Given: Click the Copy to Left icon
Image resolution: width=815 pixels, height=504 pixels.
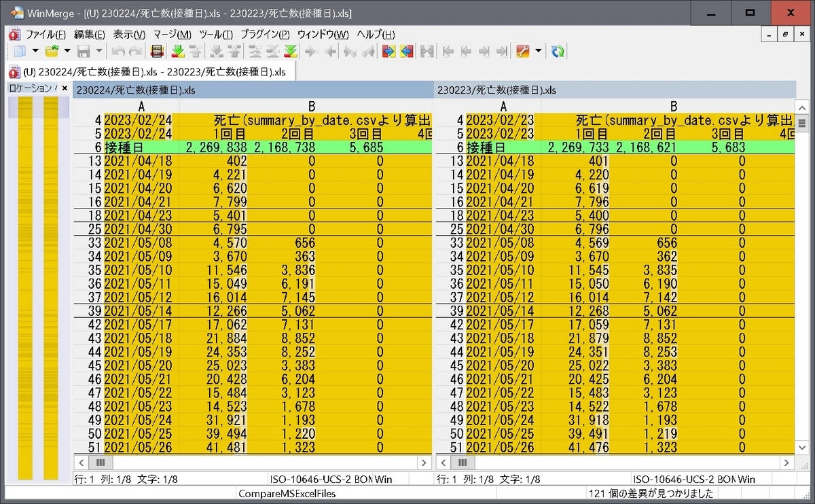Looking at the screenshot, I should pyautogui.click(x=330, y=51).
